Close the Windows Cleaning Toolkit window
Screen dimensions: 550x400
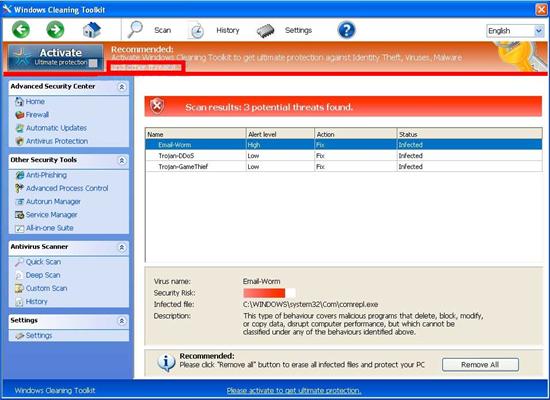pyautogui.click(x=541, y=9)
